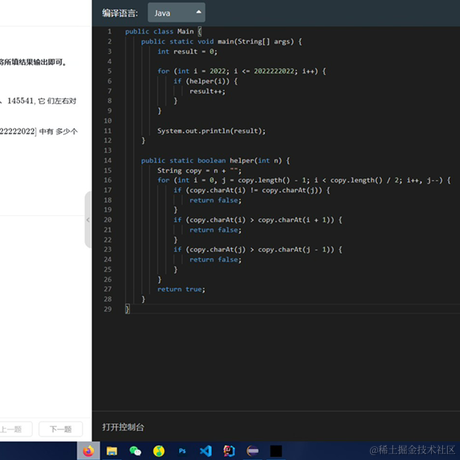Open the green music app icon
Viewport: 460px width, 460px height.
[x=159, y=451]
